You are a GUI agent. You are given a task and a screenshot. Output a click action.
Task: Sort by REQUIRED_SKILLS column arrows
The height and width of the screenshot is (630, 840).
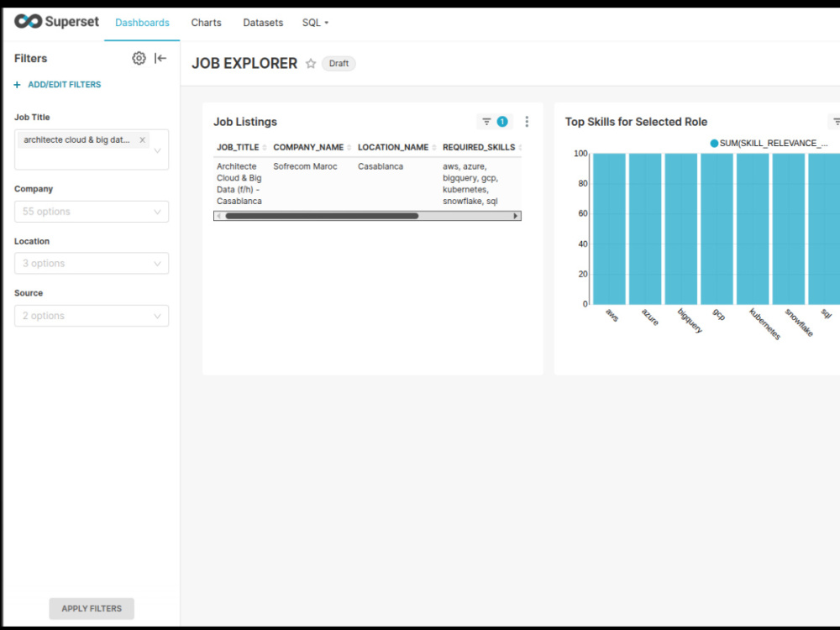(520, 147)
